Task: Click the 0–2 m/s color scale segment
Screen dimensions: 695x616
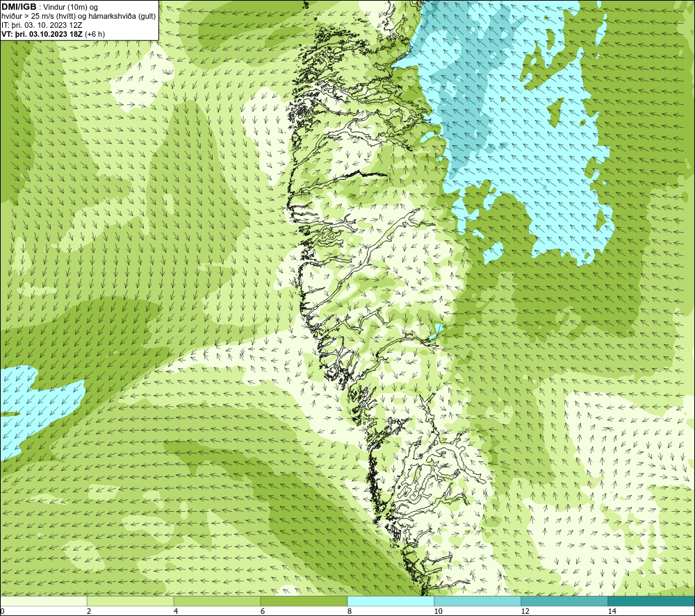Action: (x=43, y=601)
